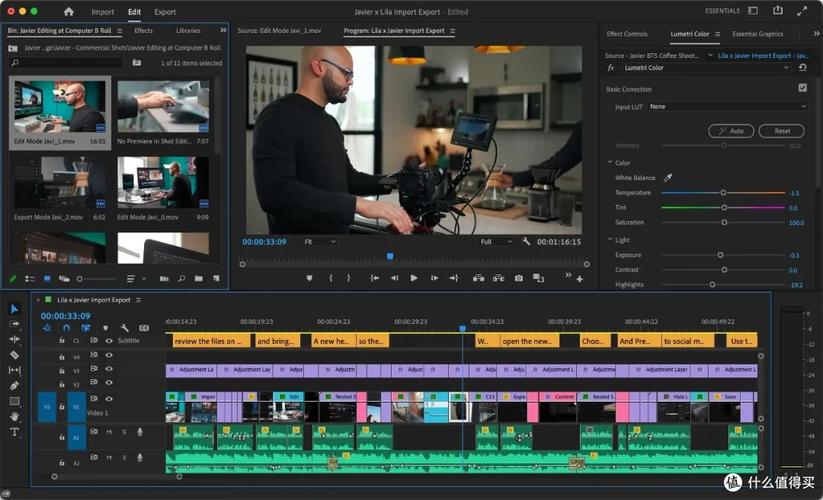Adjust the Exposure slider handle
823x500 pixels.
tap(720, 255)
